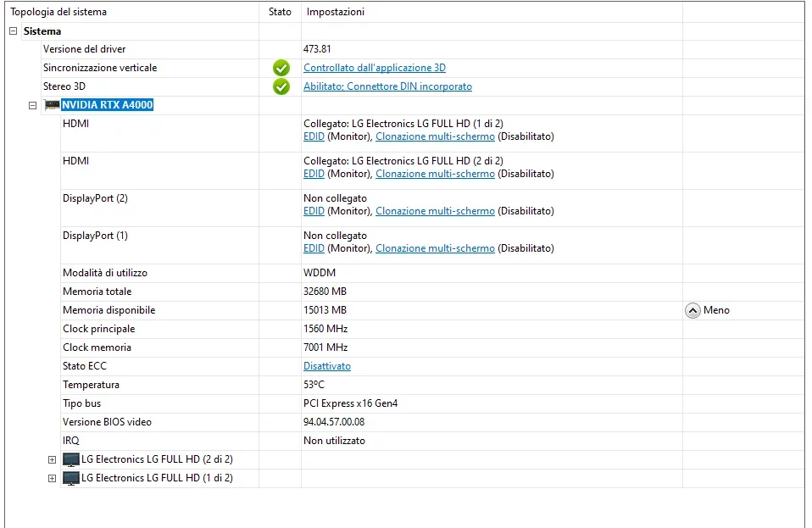Select the 'IRQ' row label
Screen dimensions: 812x528
[71, 441]
